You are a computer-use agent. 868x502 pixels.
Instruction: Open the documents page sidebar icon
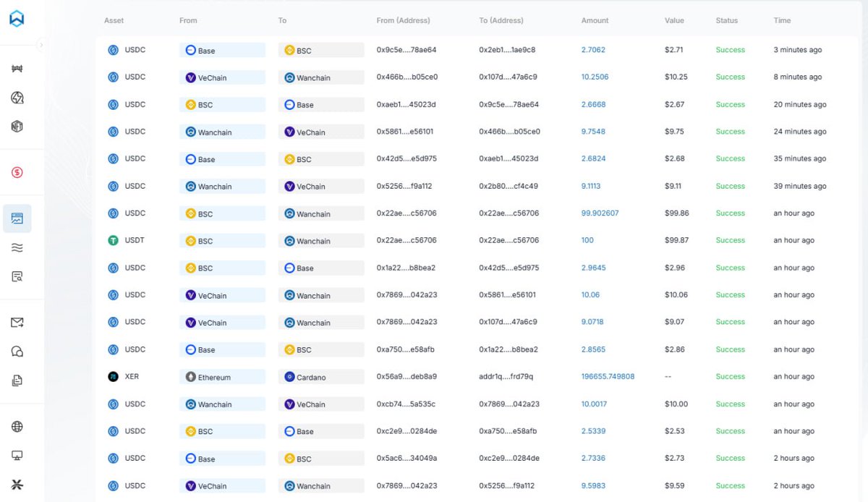pos(17,380)
